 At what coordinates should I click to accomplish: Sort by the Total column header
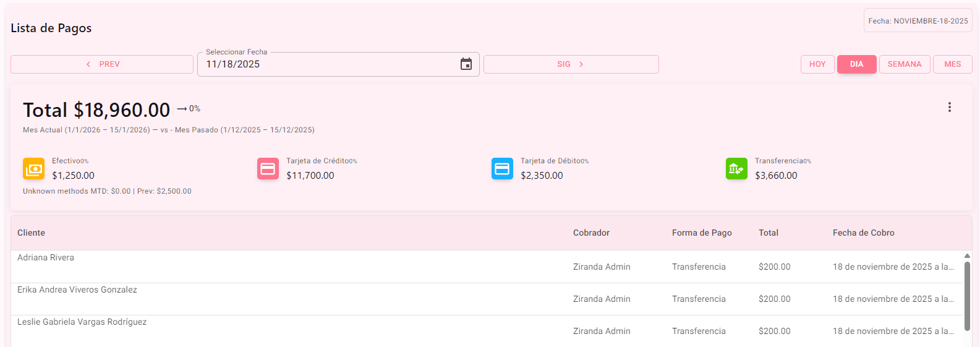point(769,233)
